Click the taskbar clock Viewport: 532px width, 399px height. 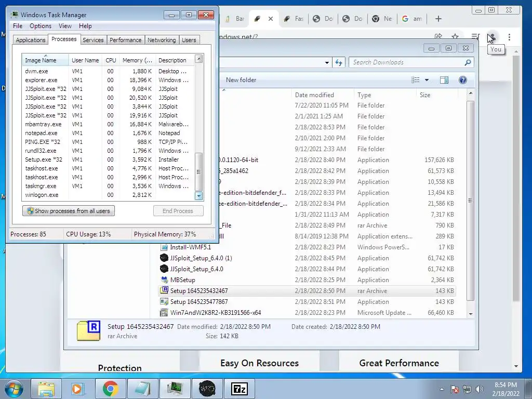[x=506, y=389]
